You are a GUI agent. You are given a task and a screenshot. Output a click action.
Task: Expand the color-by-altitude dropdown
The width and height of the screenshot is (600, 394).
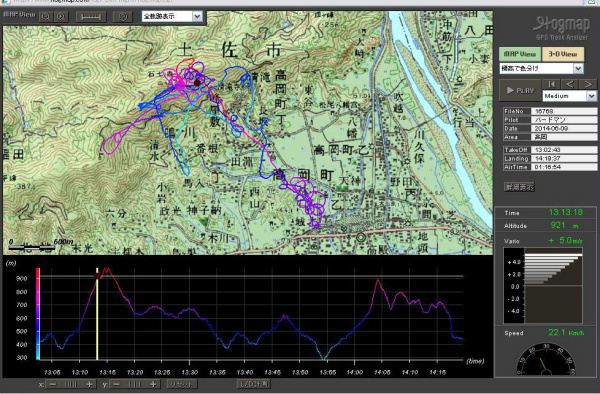pos(541,68)
